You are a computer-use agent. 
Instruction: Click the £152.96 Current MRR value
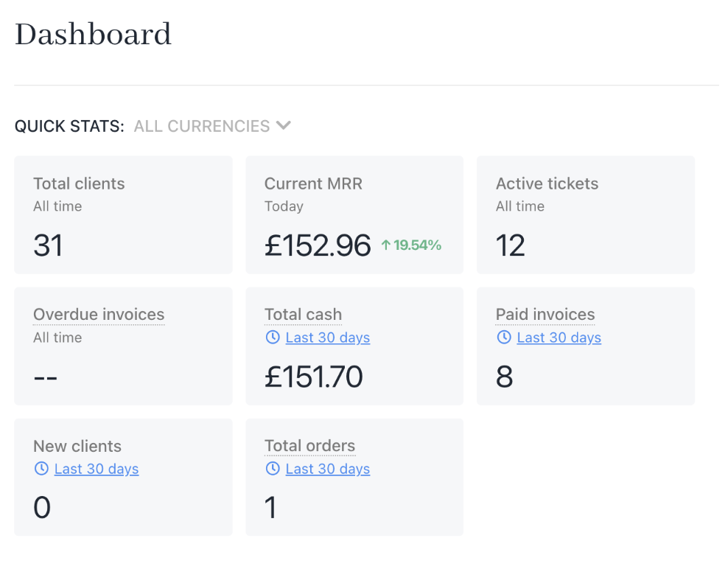[x=318, y=245]
